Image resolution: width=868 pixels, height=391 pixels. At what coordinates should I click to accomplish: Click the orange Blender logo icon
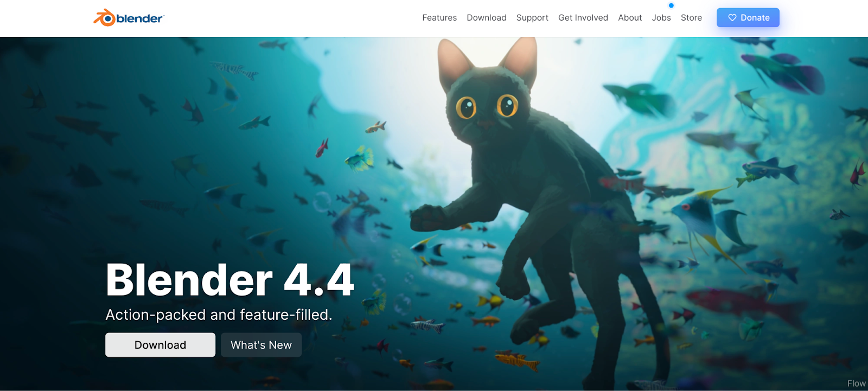tap(104, 18)
